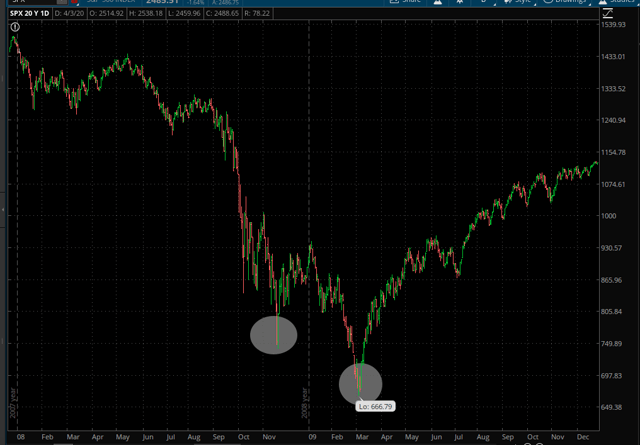Click the Dec label on time axis
This screenshot has width=640, height=445.
pyautogui.click(x=583, y=437)
